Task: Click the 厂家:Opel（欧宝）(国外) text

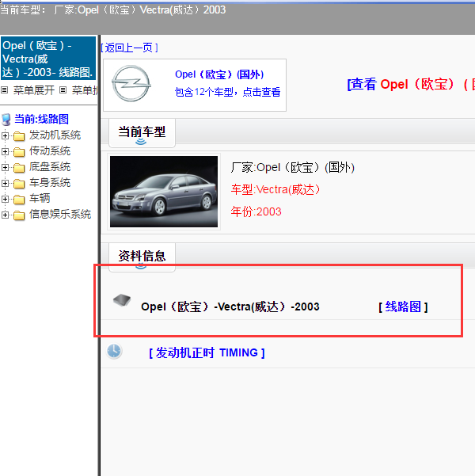Action: pyautogui.click(x=293, y=167)
